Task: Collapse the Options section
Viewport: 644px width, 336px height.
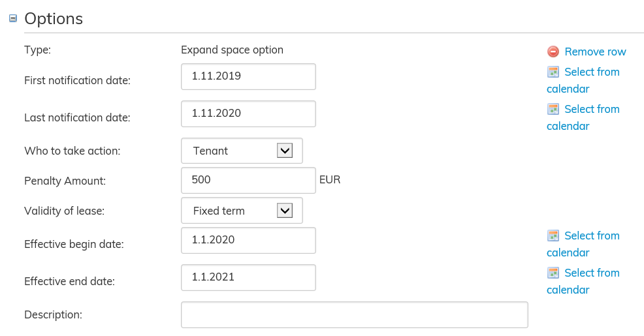Action: pos(13,19)
